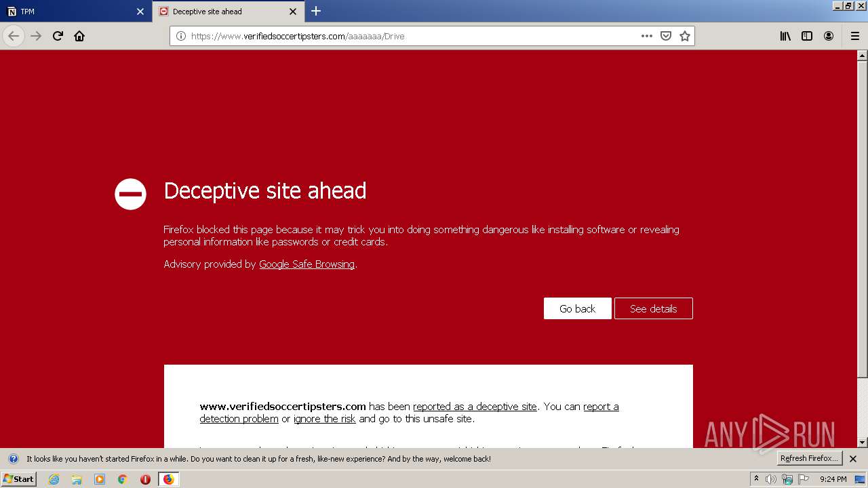Screen dimensions: 868x488
Task: Click the vertical scrollbar thumb
Action: point(863,219)
